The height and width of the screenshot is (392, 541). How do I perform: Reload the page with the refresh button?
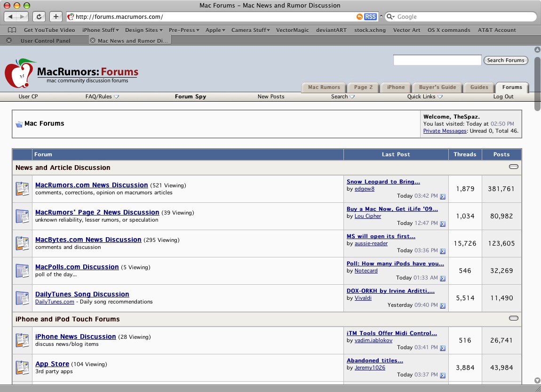pyautogui.click(x=39, y=16)
